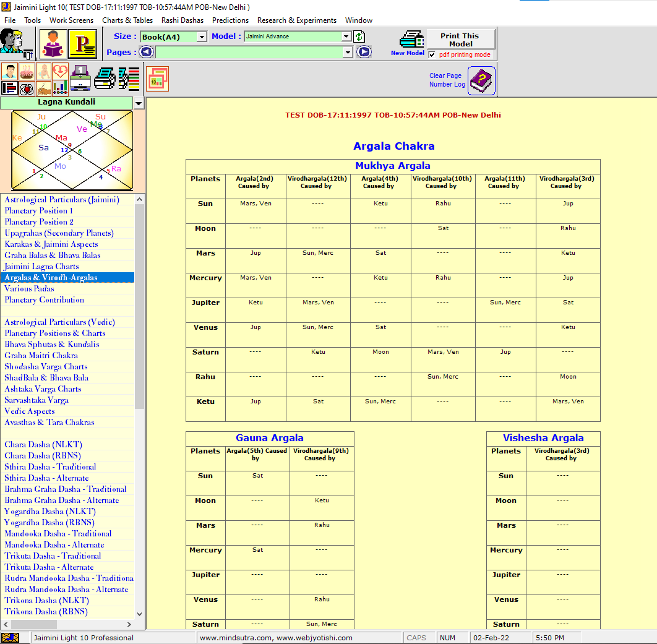Click the birthday cake icon
Viewport: 657px width, 644px height.
tap(27, 71)
